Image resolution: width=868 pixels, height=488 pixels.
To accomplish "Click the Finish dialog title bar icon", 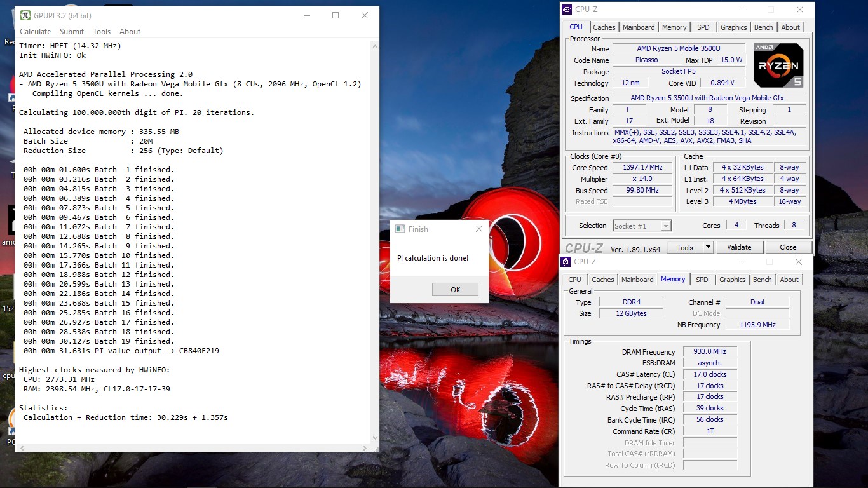I will tap(400, 229).
